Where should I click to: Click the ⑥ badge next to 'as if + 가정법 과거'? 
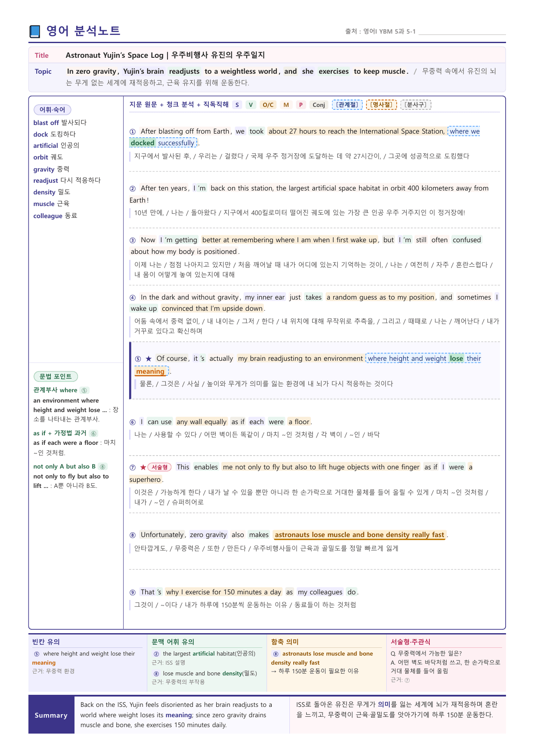93,433
